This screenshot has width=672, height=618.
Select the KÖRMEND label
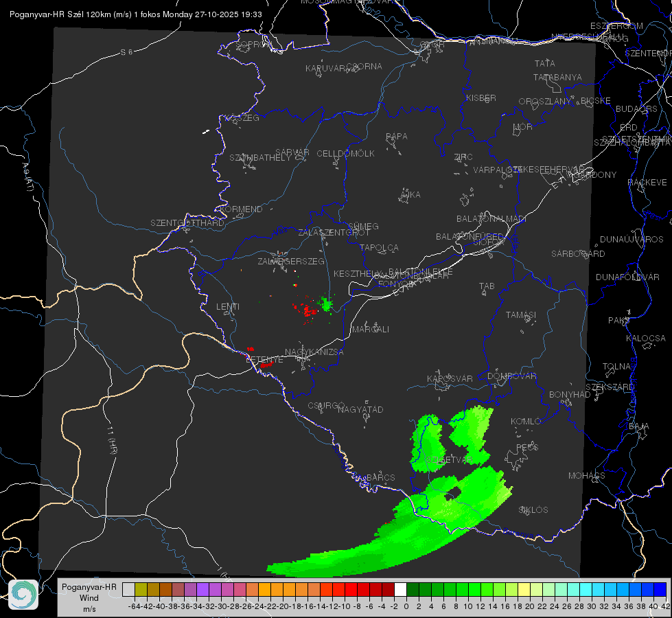tap(241, 209)
